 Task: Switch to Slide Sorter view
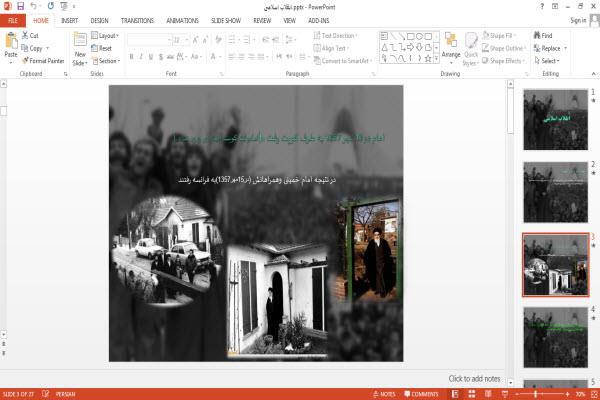[472, 394]
